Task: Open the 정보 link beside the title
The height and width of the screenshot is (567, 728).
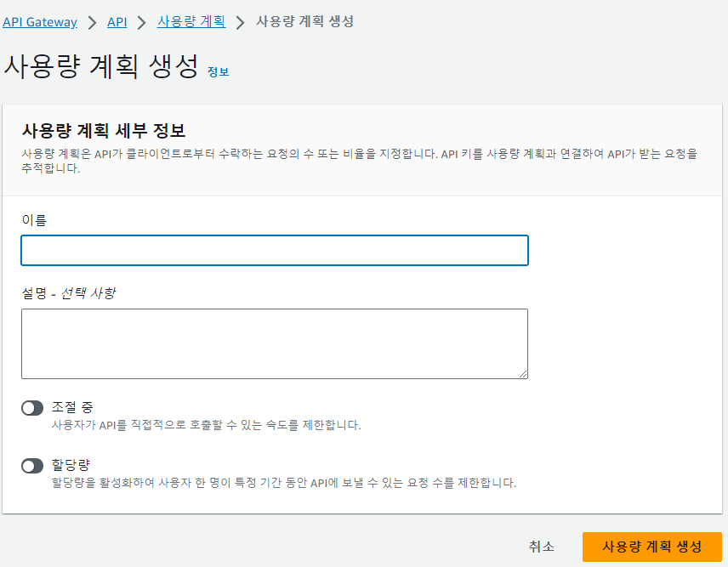Action: click(x=219, y=72)
